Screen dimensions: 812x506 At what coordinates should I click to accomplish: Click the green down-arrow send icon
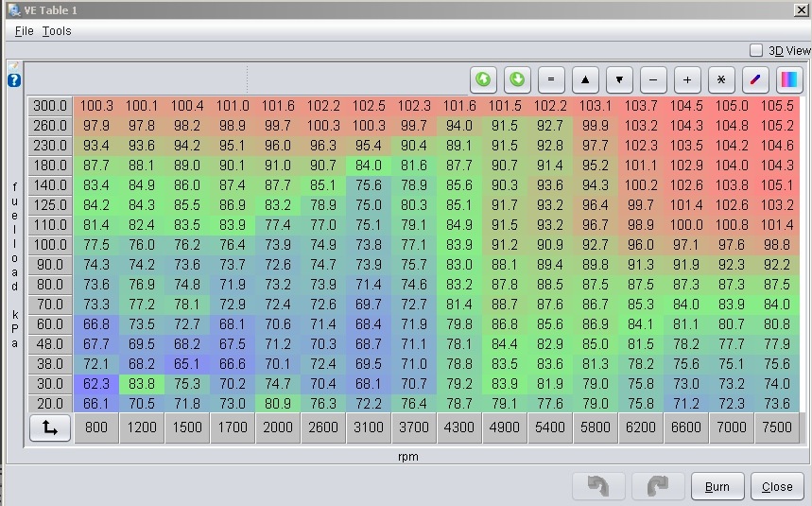click(517, 79)
